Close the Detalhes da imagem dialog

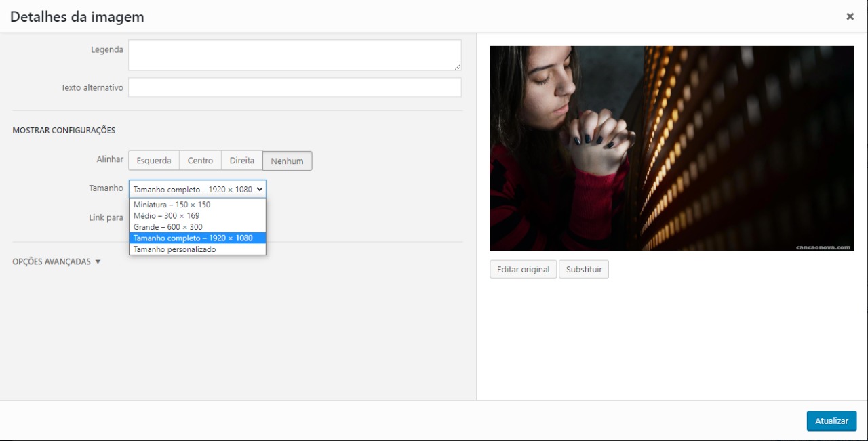coord(850,17)
